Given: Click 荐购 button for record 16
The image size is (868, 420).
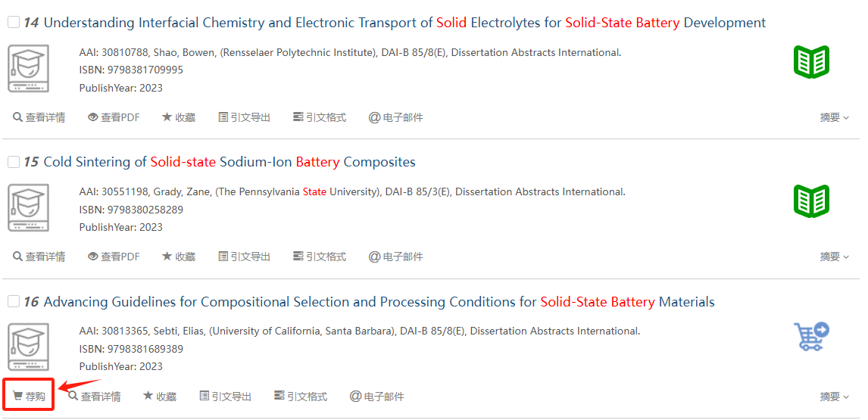Looking at the screenshot, I should click(x=29, y=397).
